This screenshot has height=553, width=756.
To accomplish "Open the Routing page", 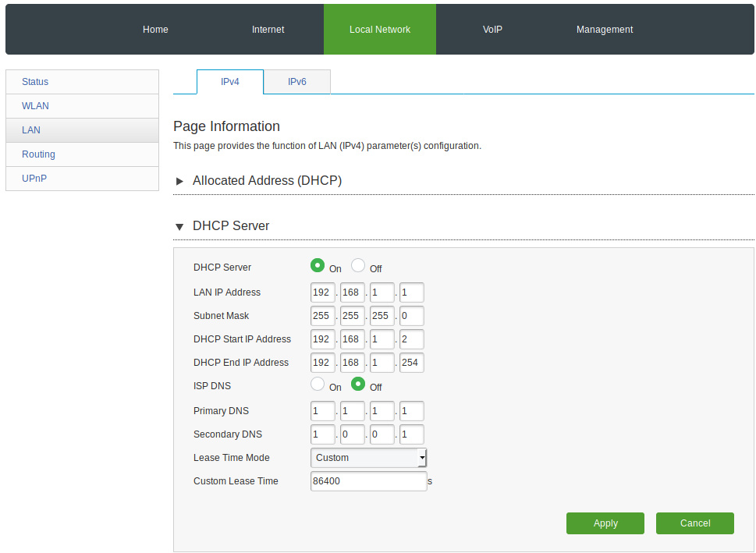I will 38,154.
